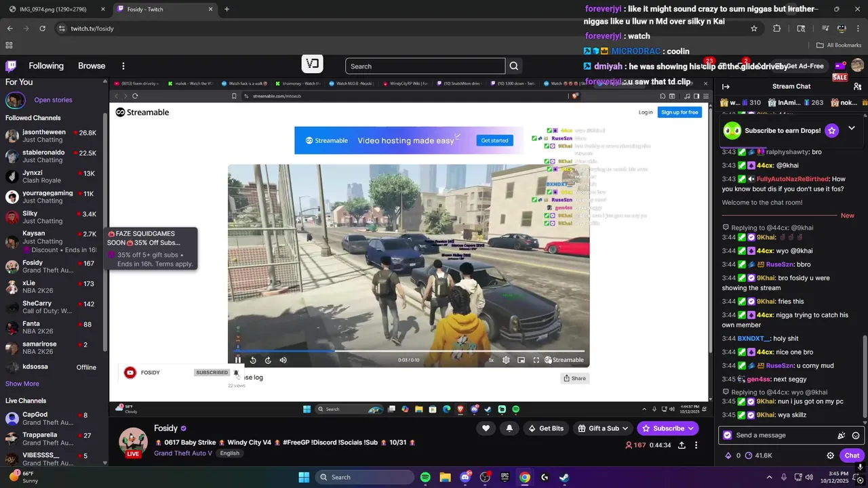Share the stream using the upload icon
Viewport: 868px width, 488px height.
click(x=682, y=445)
